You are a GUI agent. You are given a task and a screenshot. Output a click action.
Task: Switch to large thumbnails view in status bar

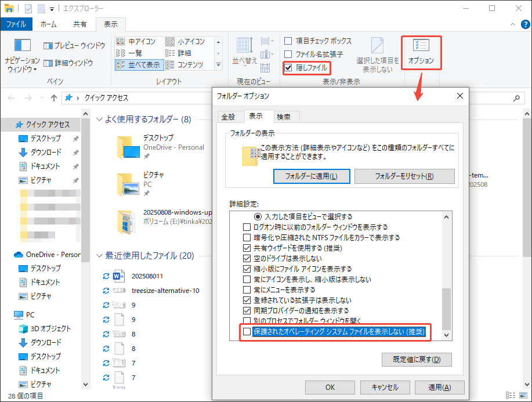523,395
